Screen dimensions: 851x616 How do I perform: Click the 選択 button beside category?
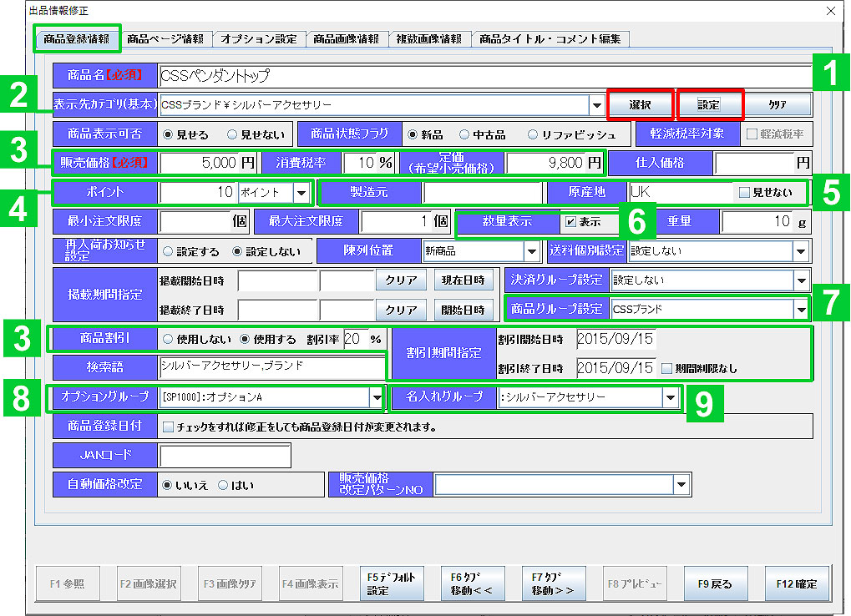(x=640, y=105)
